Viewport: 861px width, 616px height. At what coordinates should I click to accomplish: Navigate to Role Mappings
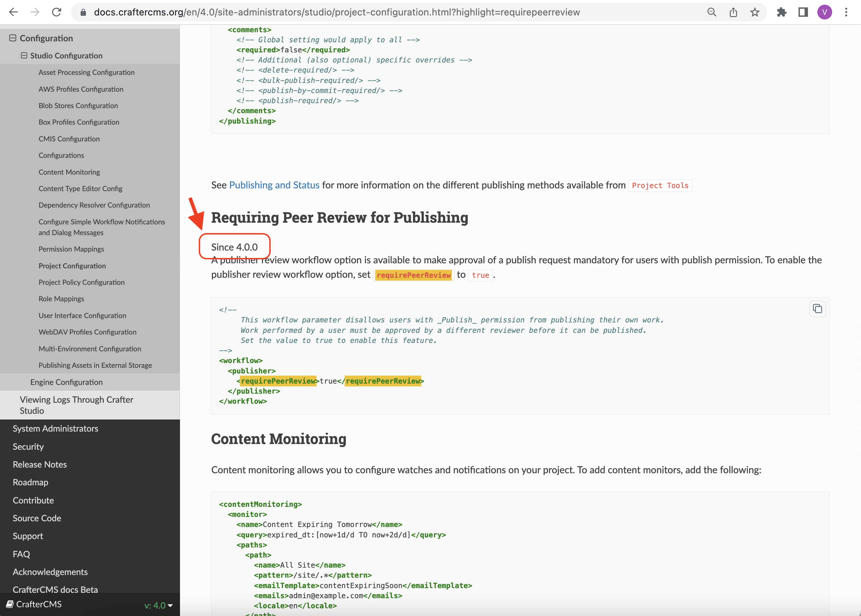[61, 299]
